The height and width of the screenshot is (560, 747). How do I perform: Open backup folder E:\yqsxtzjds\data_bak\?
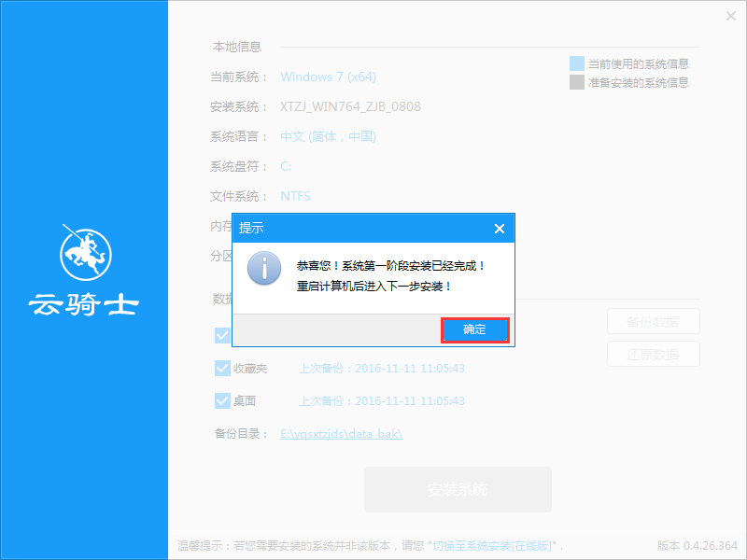coord(342,434)
